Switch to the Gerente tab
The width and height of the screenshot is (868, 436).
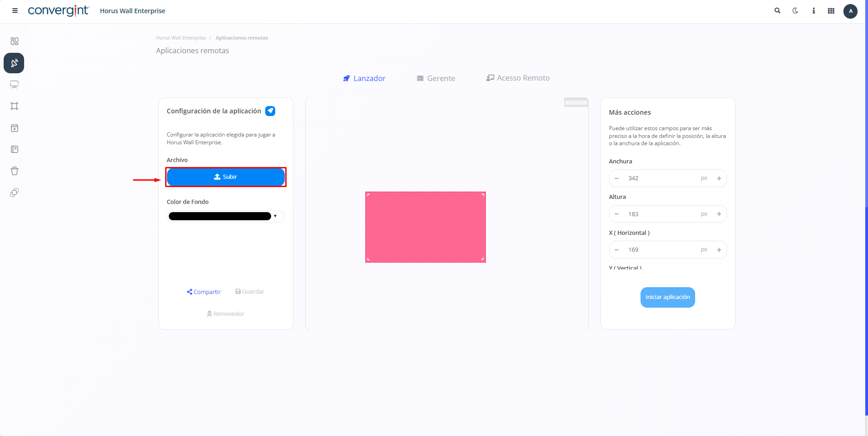point(436,78)
